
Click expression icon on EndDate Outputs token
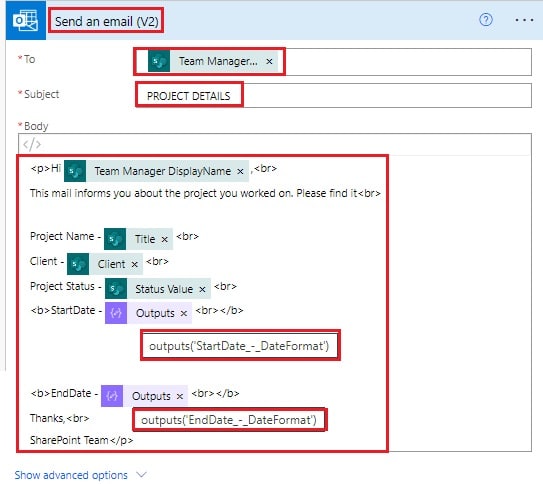click(x=112, y=396)
